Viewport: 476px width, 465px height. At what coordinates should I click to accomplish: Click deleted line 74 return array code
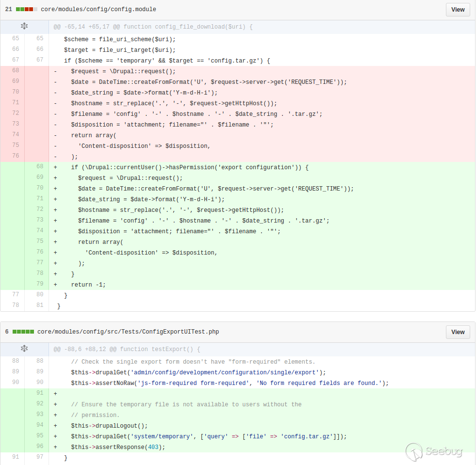click(94, 135)
